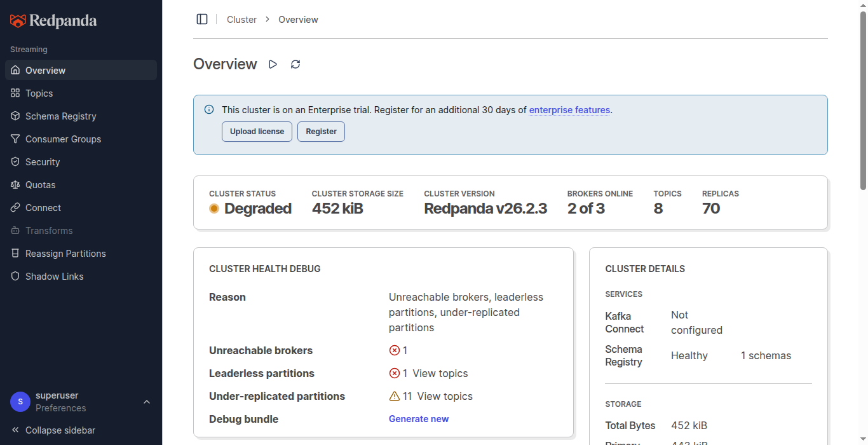Click the orange Degraded status dot

pos(214,209)
